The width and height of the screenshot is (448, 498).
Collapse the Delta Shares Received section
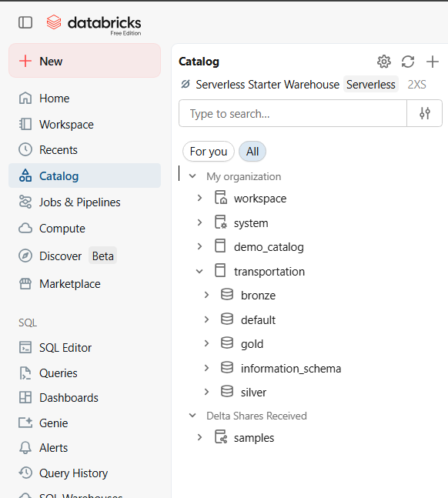click(x=192, y=416)
